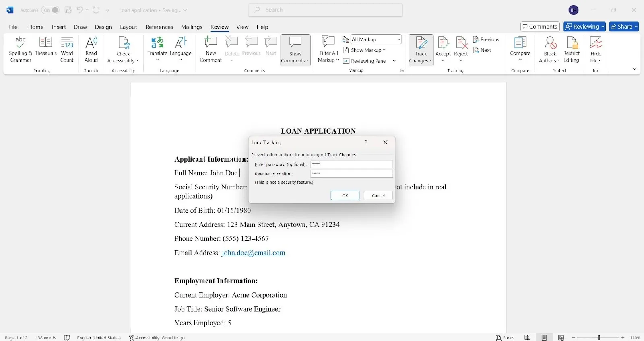Open the Language tool
Image resolution: width=644 pixels, height=341 pixels.
point(180,49)
